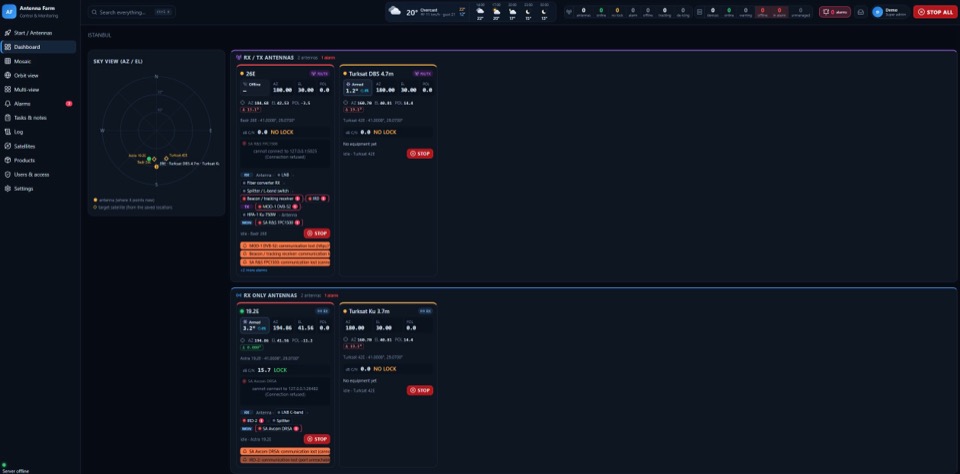The image size is (960, 474).
Task: Open Products in sidebar
Action: (x=39, y=160)
